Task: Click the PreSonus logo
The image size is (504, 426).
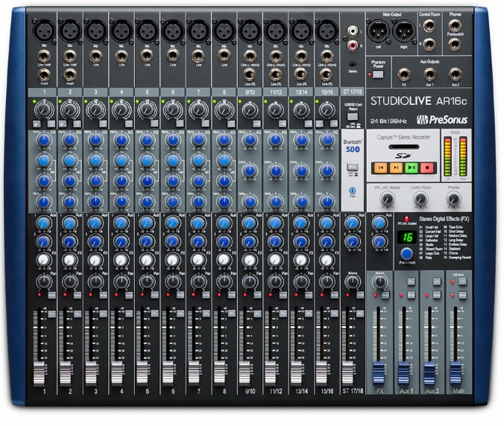Action: pos(441,120)
